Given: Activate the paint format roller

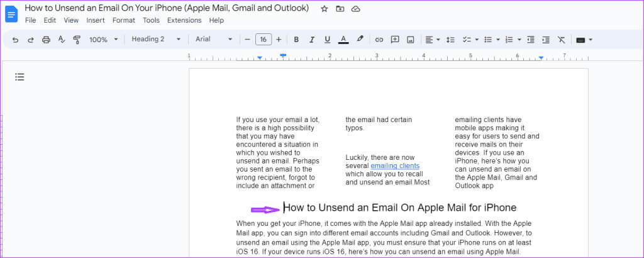Looking at the screenshot, I should 76,40.
